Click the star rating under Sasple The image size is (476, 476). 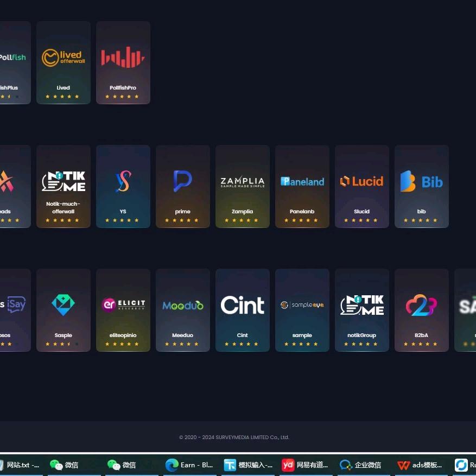pyautogui.click(x=62, y=344)
